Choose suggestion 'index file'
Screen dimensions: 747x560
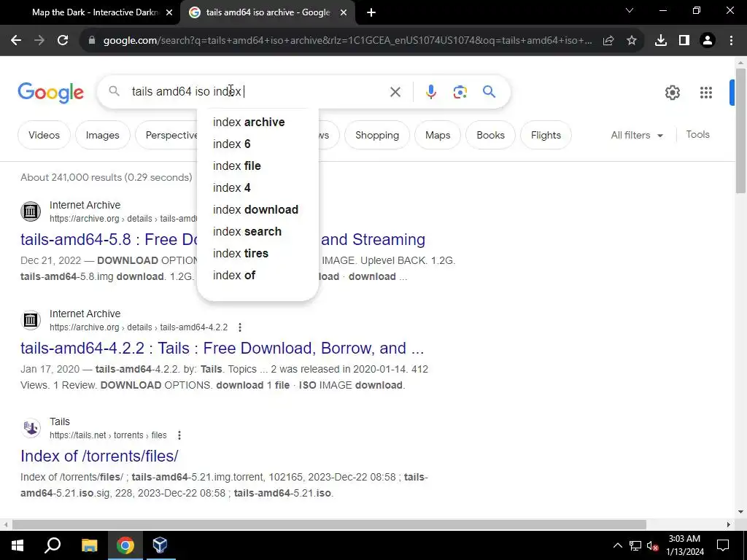(x=258, y=166)
